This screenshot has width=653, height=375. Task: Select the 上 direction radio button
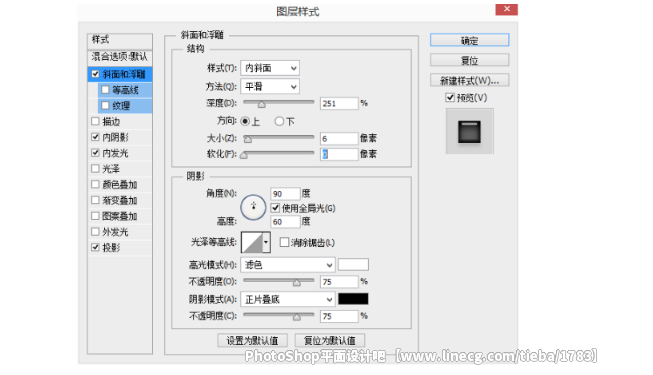(x=245, y=121)
